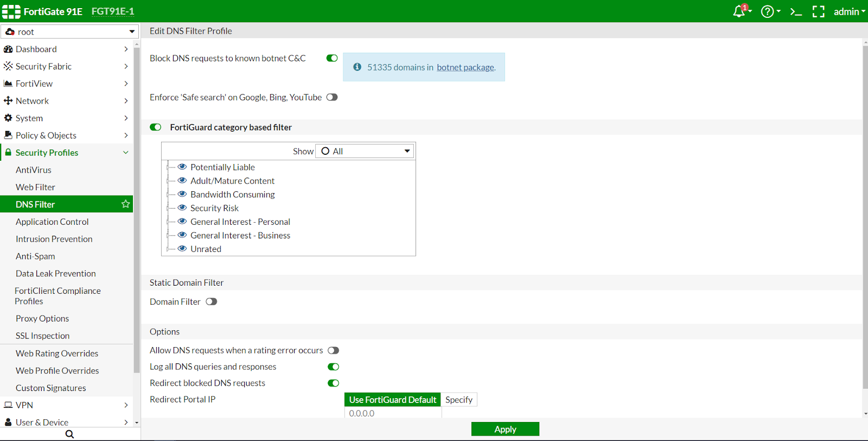Turn off FortiGuard category based filter
Screen dimensions: 868x441
tap(156, 127)
